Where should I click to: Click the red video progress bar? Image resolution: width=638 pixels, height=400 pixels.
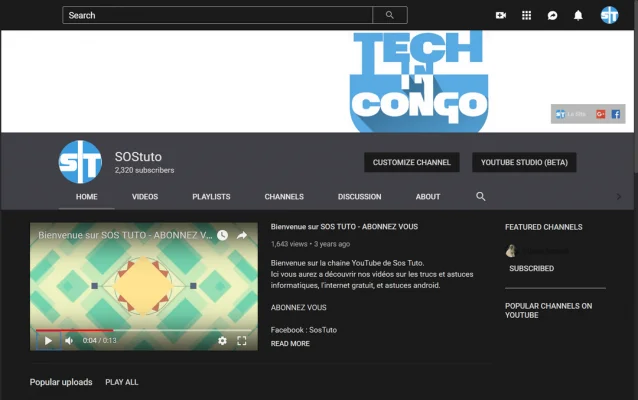74,330
